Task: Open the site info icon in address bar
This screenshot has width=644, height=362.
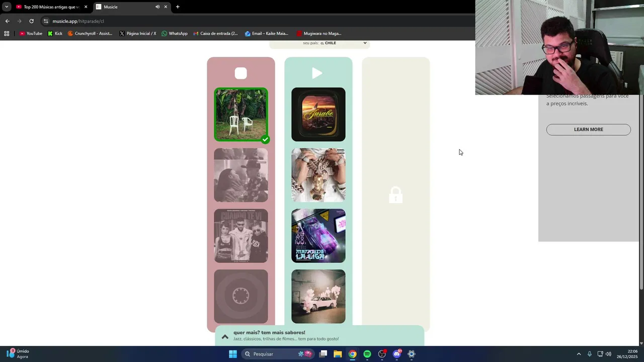Action: point(46,21)
